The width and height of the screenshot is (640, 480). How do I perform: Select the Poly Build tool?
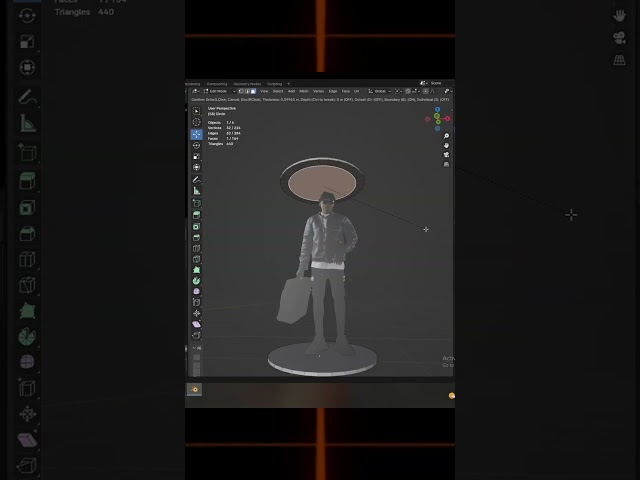(196, 270)
